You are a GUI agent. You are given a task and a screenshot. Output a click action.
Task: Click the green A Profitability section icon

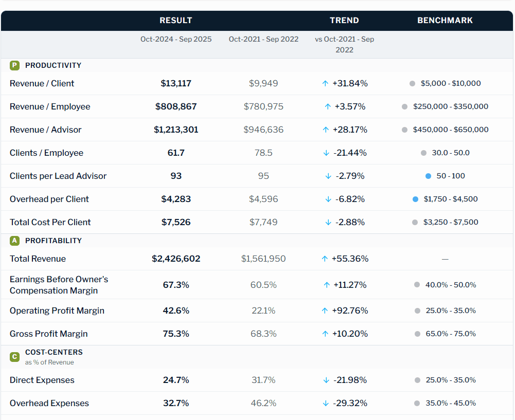pos(14,241)
